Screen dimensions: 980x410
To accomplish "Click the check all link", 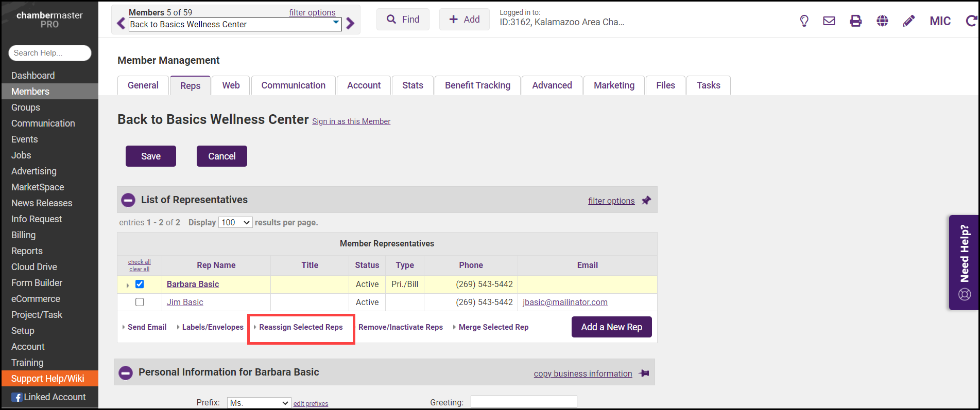I will click(x=140, y=262).
